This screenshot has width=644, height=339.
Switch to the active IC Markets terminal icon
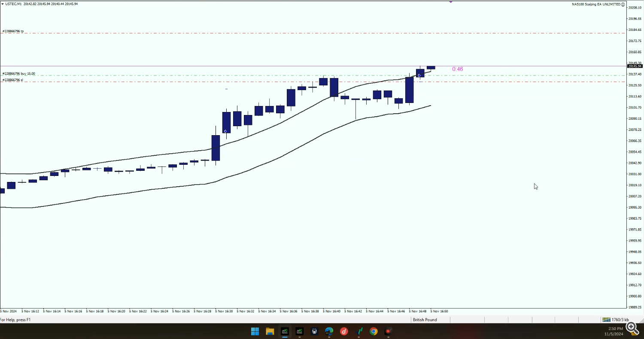tap(285, 331)
